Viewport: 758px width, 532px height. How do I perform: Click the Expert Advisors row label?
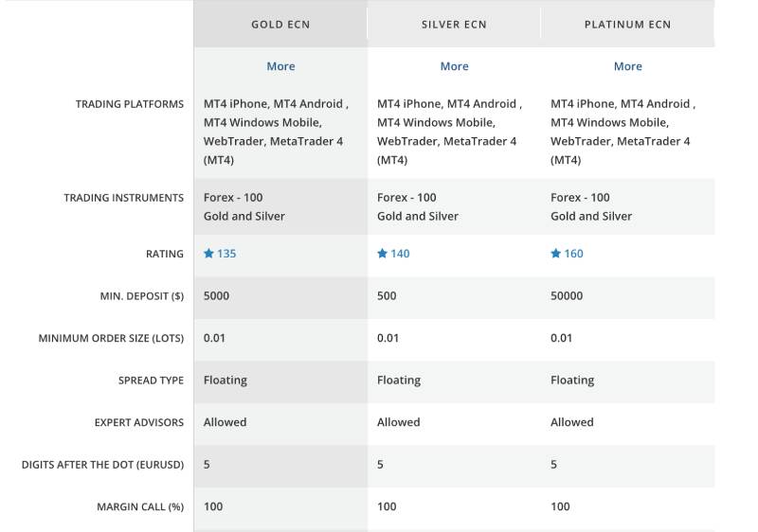139,422
